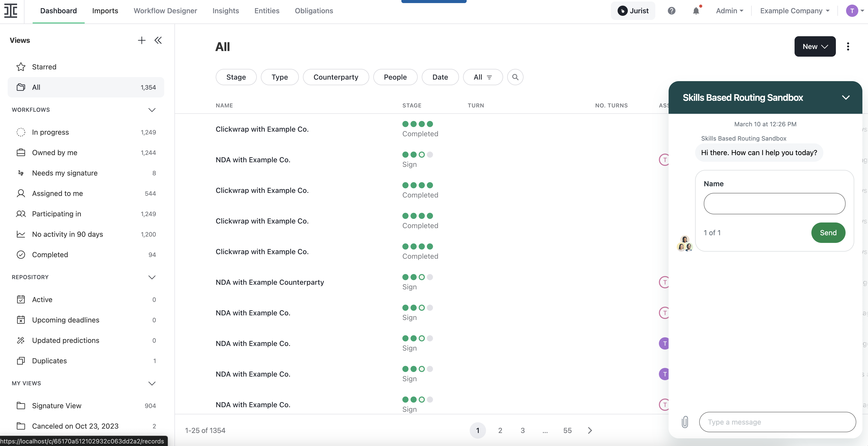Go to next page with arrow

tap(590, 430)
